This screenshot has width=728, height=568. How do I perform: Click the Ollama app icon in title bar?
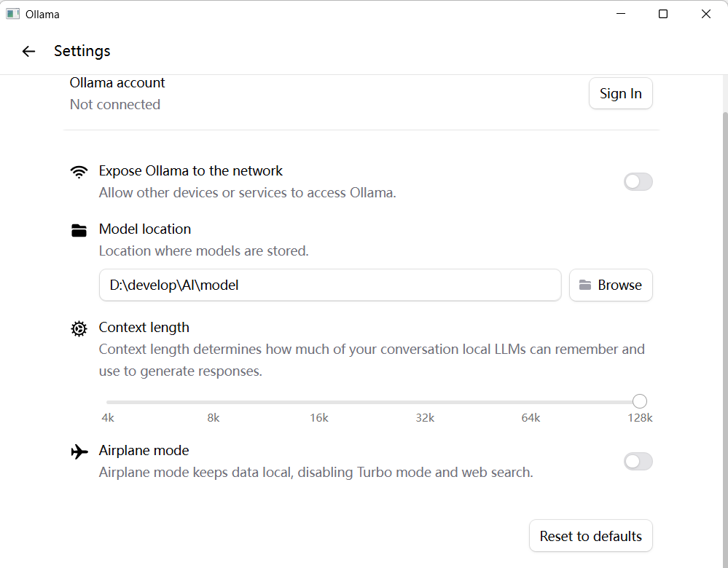(x=12, y=14)
